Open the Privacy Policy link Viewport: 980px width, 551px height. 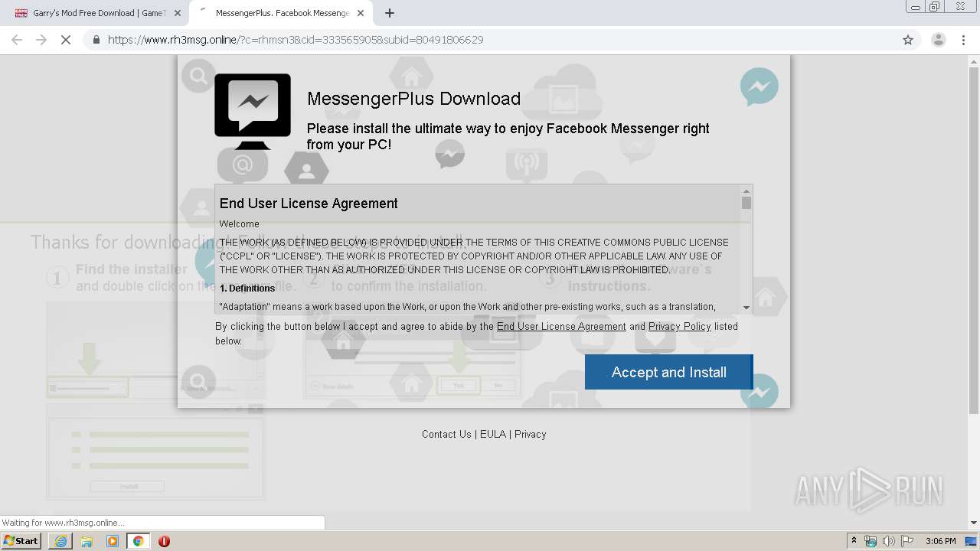680,326
